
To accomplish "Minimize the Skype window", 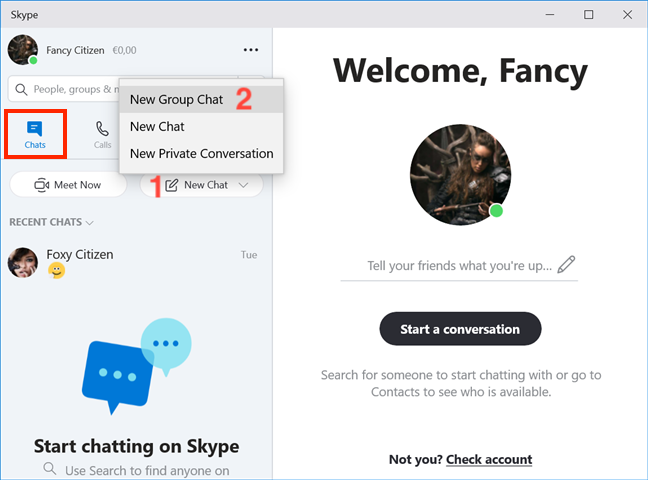I will coord(550,14).
